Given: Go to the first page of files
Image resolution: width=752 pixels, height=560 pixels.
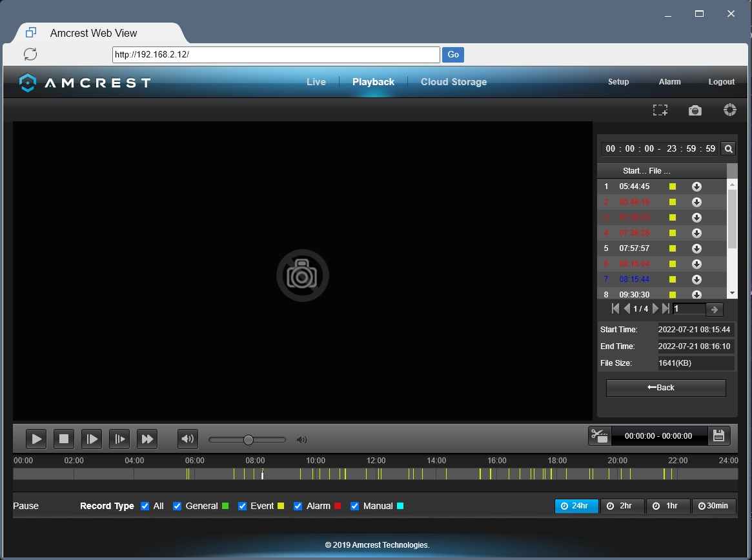Looking at the screenshot, I should point(615,309).
